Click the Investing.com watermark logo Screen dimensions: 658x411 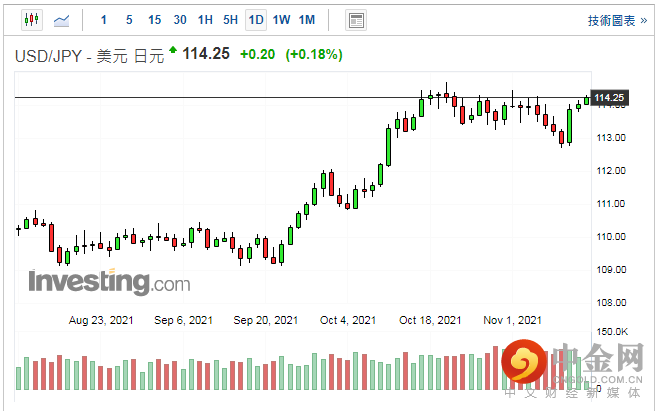coord(108,283)
